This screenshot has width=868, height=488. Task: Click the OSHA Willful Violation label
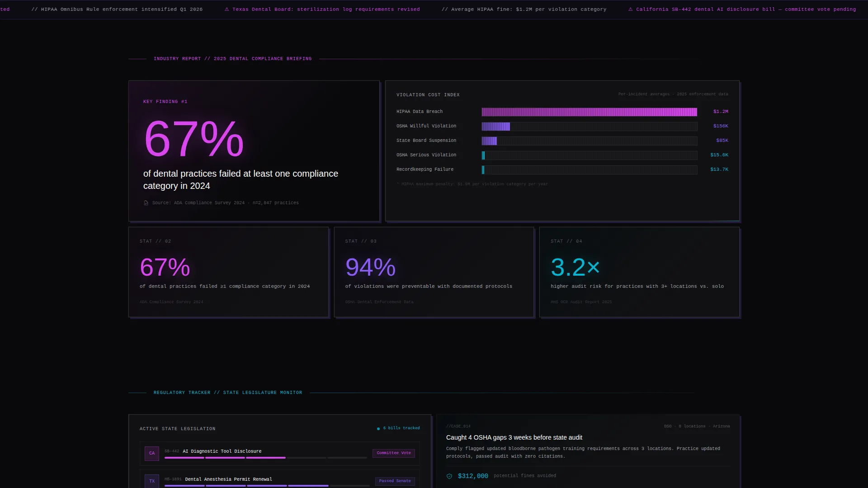tap(426, 126)
